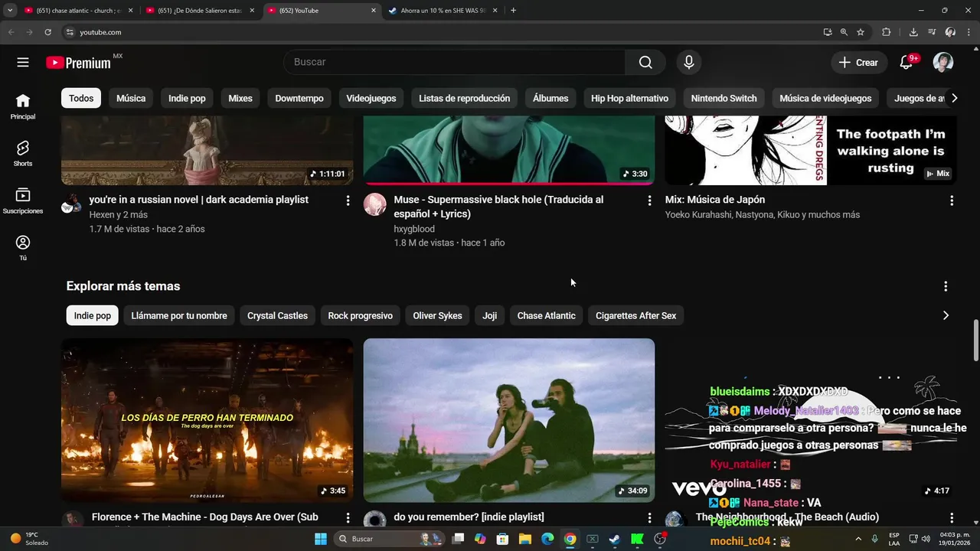Open the YouTube guide hamburger menu
Screen dimensions: 980x551
click(x=23, y=63)
